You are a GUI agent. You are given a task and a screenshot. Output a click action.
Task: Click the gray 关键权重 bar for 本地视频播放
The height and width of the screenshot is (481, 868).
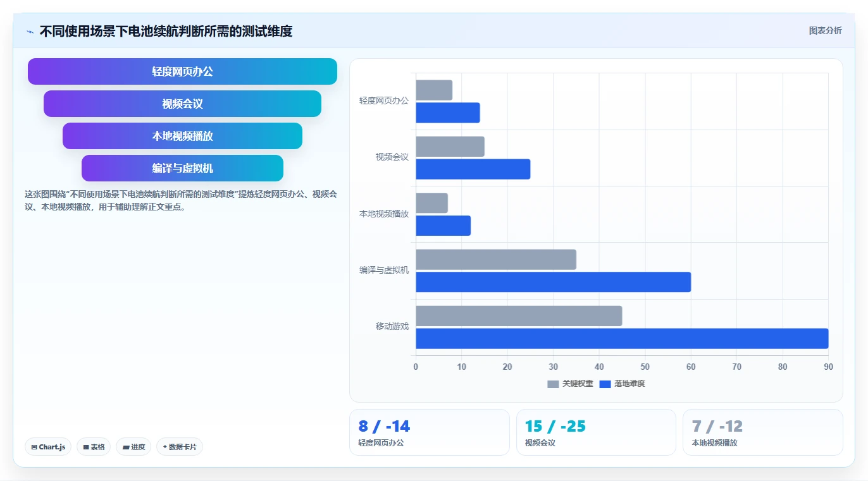coord(431,203)
